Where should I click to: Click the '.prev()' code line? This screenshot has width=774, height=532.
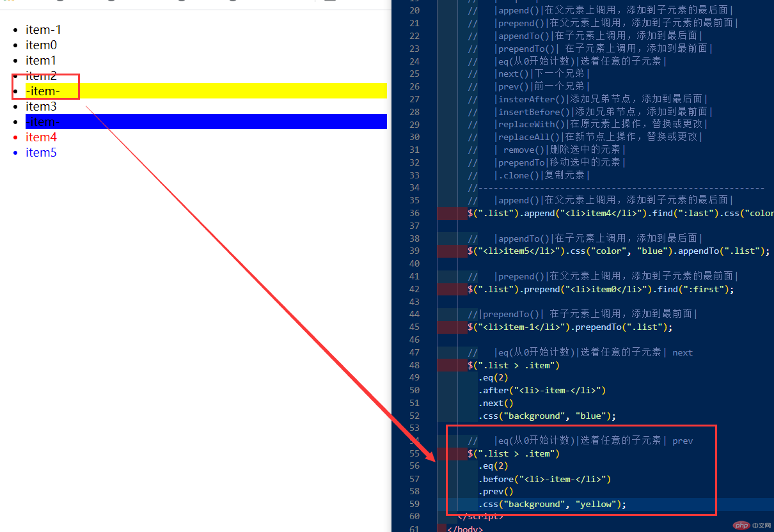[x=496, y=492]
